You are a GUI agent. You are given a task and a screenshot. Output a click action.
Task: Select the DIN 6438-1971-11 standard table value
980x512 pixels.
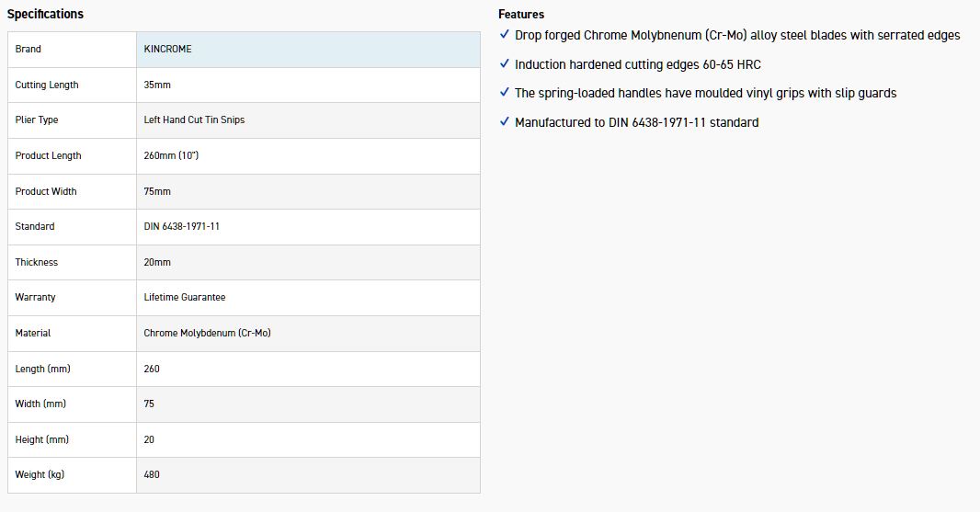point(182,227)
